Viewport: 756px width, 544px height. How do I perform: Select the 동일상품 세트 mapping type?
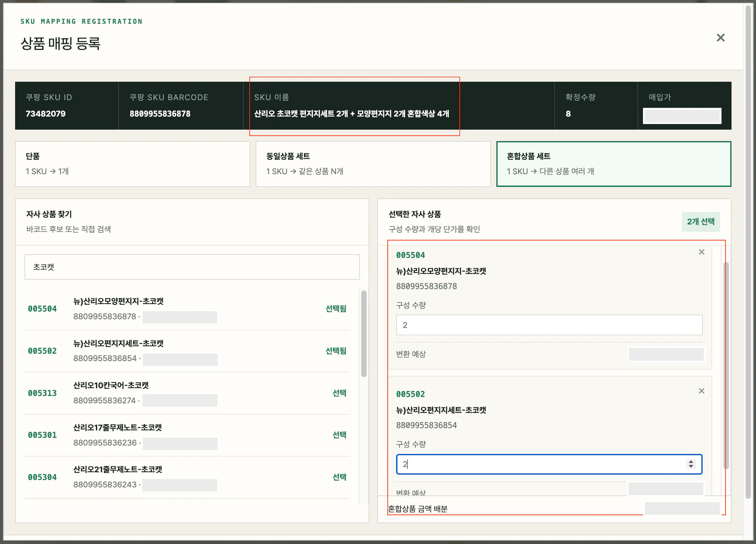point(373,164)
